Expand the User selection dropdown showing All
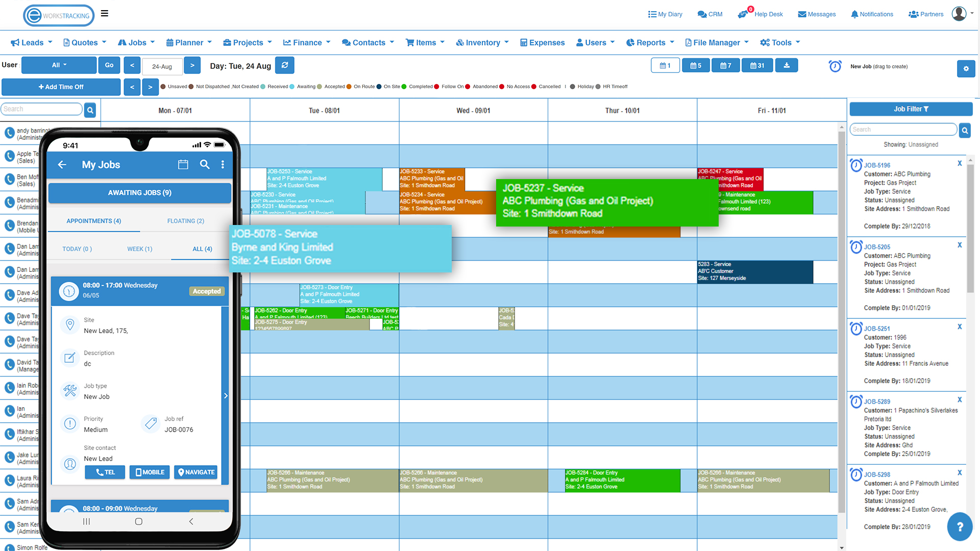Viewport: 980px width, 551px height. tap(58, 65)
